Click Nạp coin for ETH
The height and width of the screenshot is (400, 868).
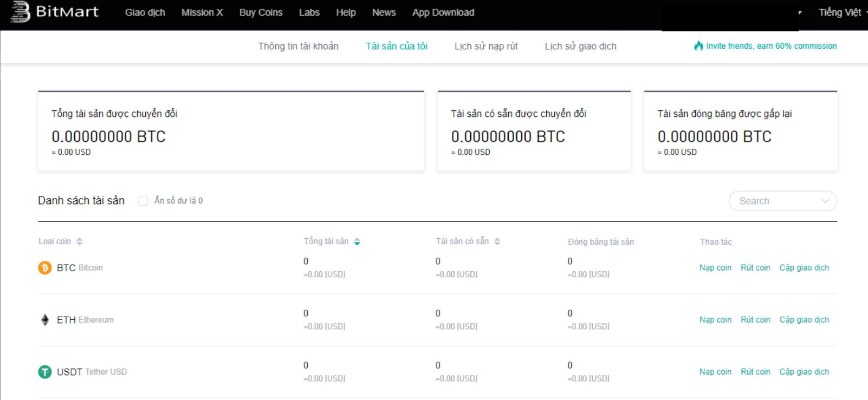point(715,319)
